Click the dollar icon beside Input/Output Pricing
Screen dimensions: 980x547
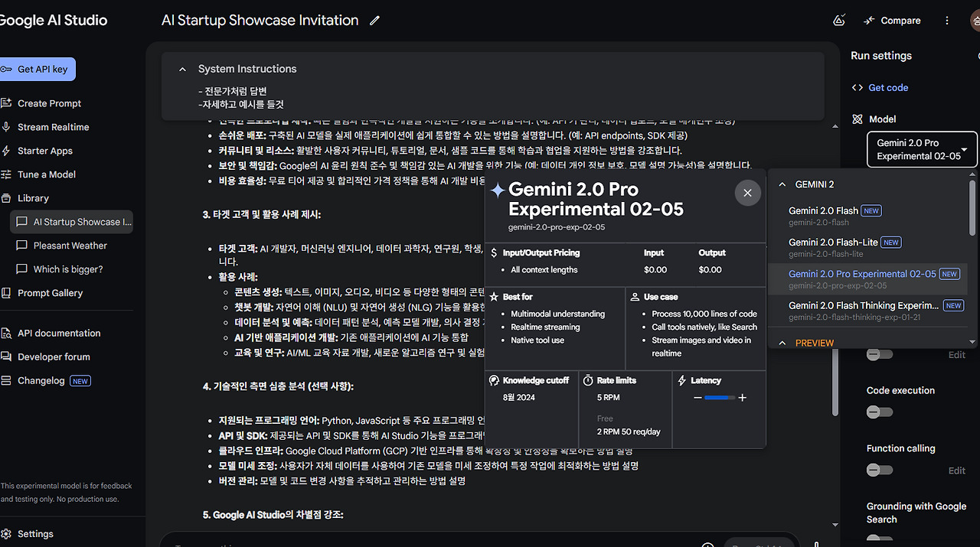pyautogui.click(x=494, y=252)
